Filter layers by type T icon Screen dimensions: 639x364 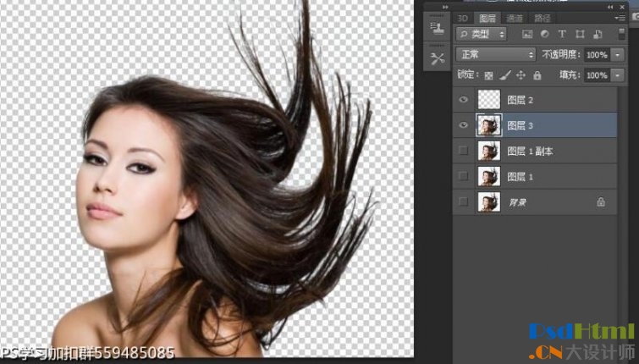pyautogui.click(x=562, y=34)
